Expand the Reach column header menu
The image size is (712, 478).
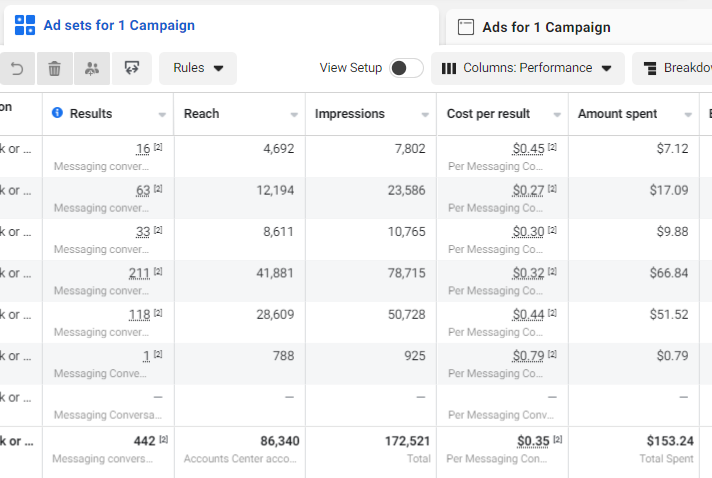pyautogui.click(x=294, y=114)
